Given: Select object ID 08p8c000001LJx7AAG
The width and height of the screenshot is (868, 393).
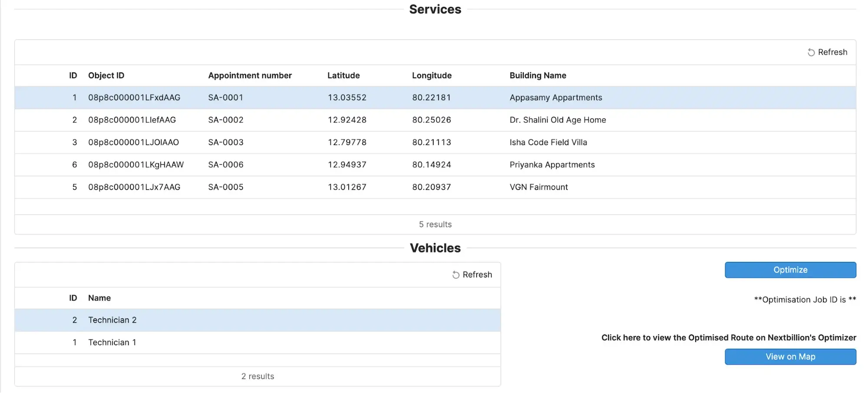Looking at the screenshot, I should point(134,187).
